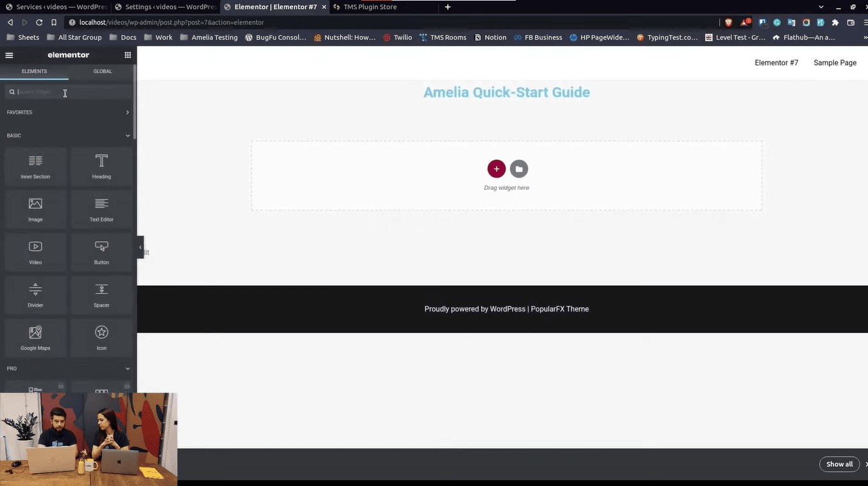Click the Brave Rewards triangle icon
The image size is (868, 486).
point(745,22)
